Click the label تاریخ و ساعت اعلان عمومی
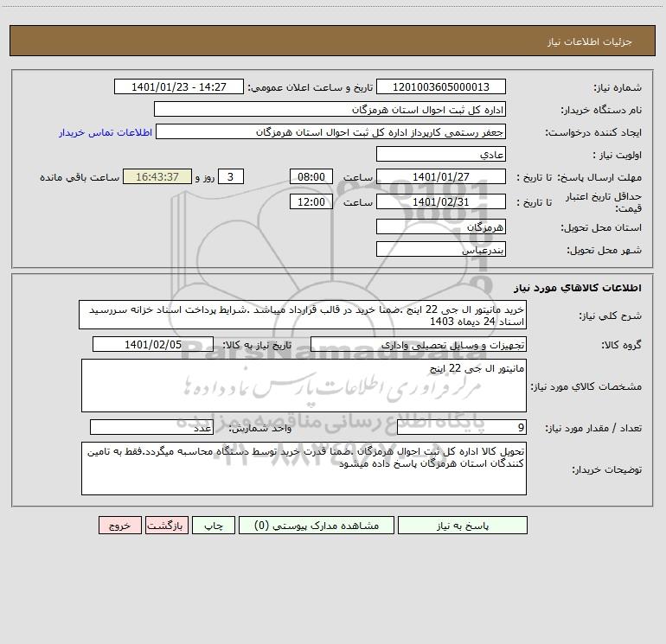The height and width of the screenshot is (644, 666). (x=311, y=87)
